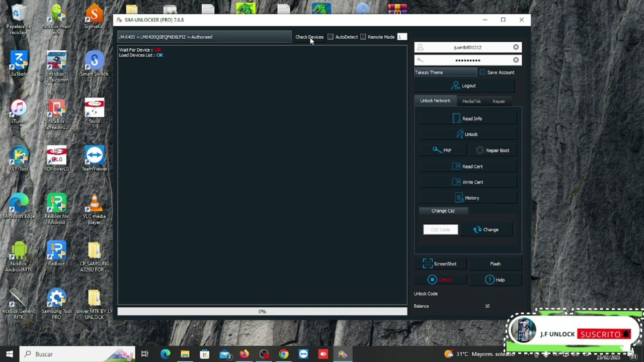The height and width of the screenshot is (362, 644).
Task: Take a ScreenShot in SIM-Unlocker
Action: [440, 263]
